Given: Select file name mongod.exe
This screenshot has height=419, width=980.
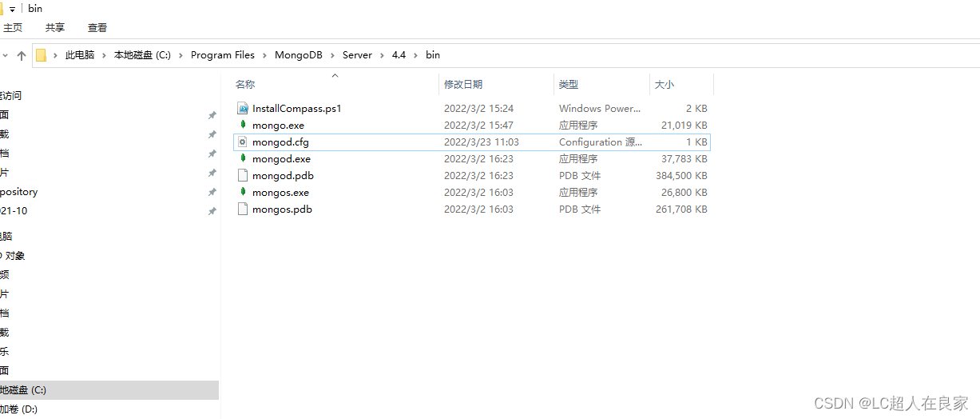Looking at the screenshot, I should 281,158.
